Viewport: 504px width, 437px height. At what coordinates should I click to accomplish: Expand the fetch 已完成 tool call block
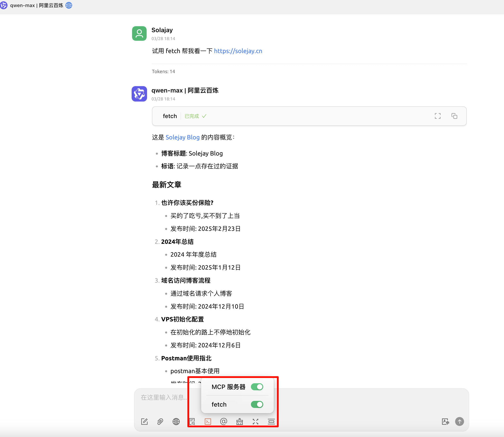(x=309, y=116)
